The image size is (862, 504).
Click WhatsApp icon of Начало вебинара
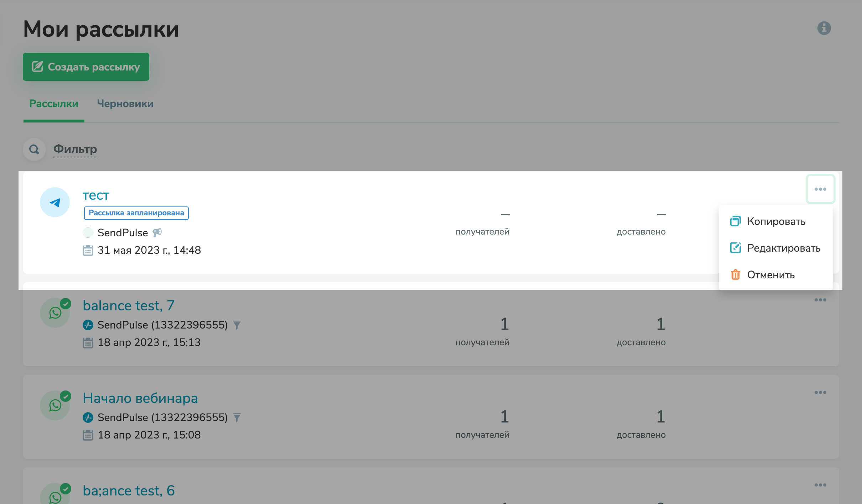(x=55, y=405)
